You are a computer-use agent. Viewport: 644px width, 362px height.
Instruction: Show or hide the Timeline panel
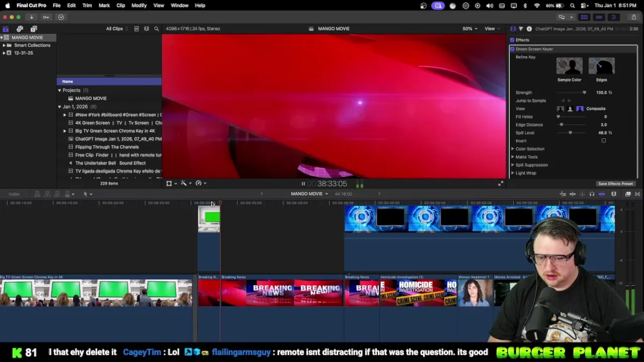point(599,17)
